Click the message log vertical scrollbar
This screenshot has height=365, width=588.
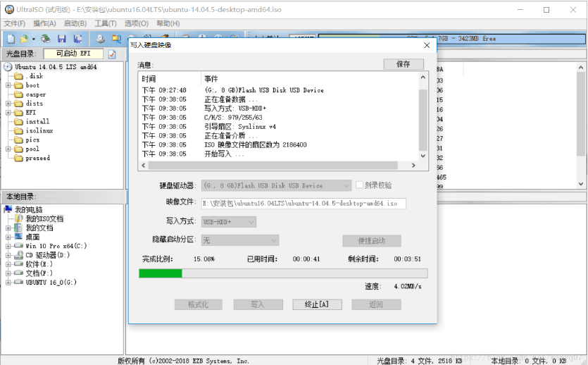tap(423, 118)
